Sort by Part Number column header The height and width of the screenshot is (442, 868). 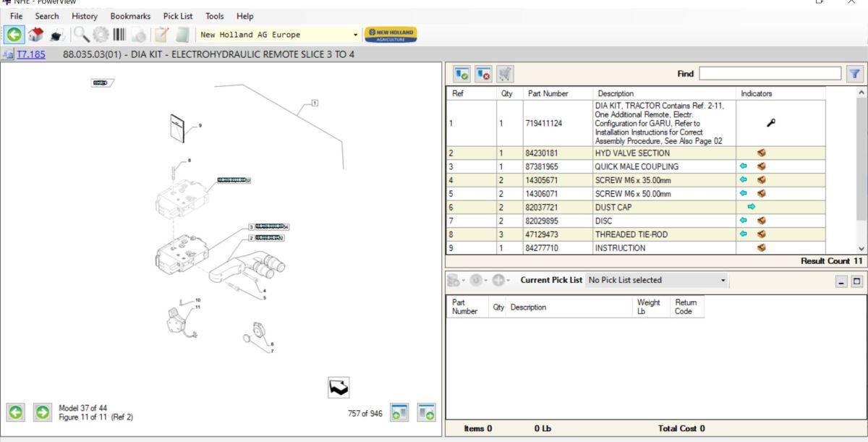tap(558, 93)
